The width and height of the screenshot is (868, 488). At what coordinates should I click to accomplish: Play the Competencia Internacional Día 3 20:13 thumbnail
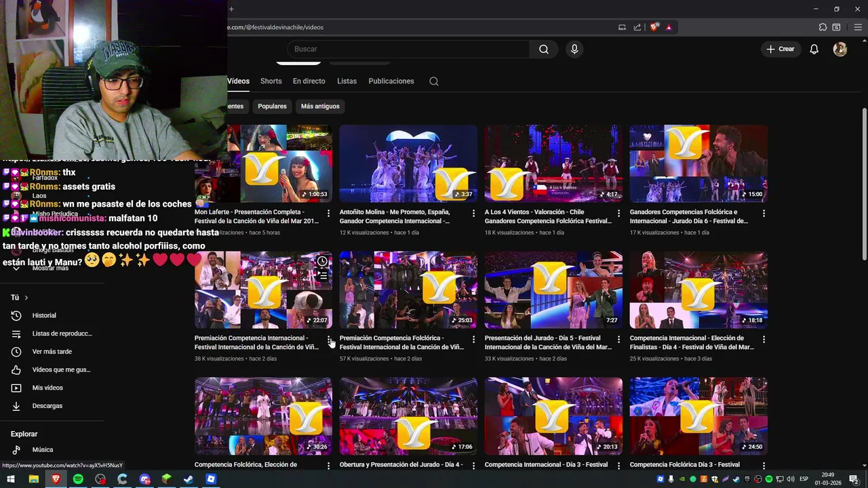553,416
